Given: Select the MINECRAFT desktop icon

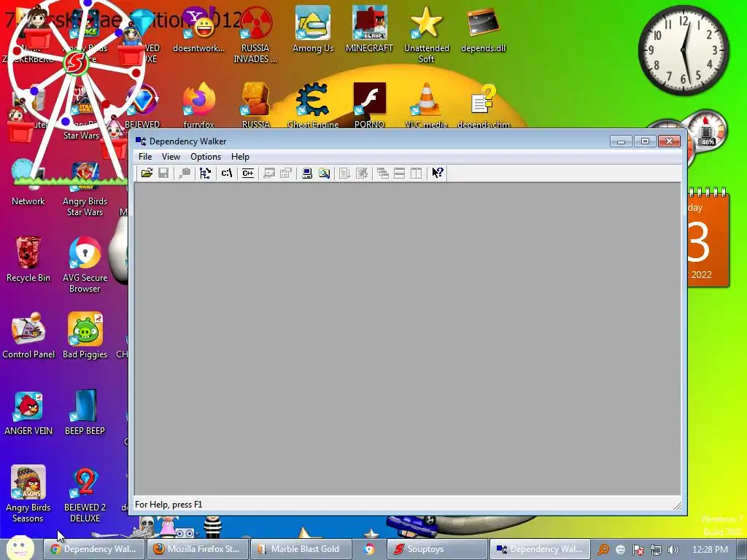Looking at the screenshot, I should click(x=369, y=29).
